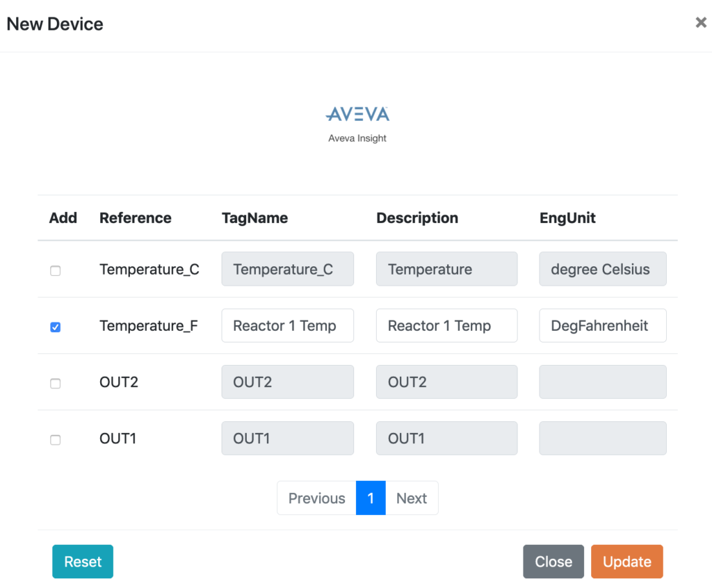712x588 pixels.
Task: Edit the Reactor 1 Temp TagName field
Action: pos(287,325)
